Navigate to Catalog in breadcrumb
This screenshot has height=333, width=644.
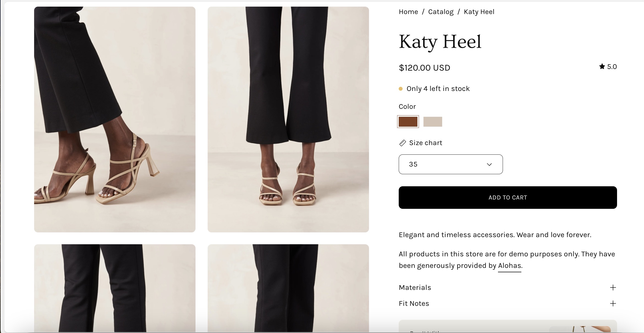click(441, 12)
